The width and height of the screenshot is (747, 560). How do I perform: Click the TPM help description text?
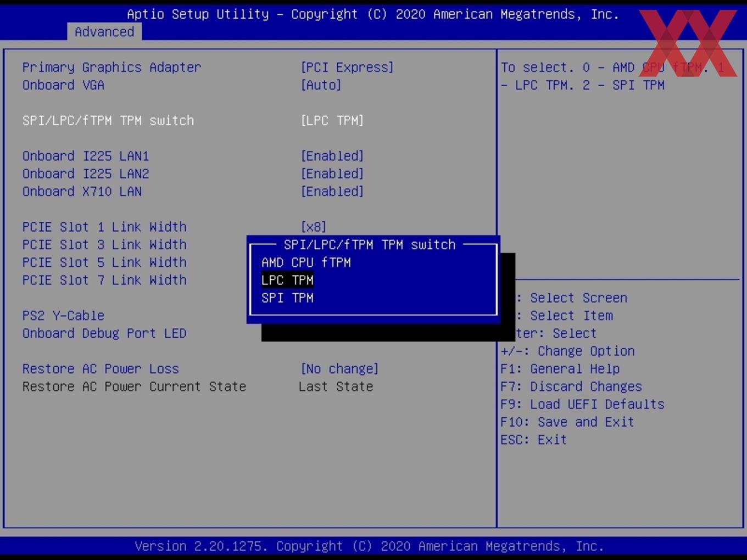(x=612, y=76)
